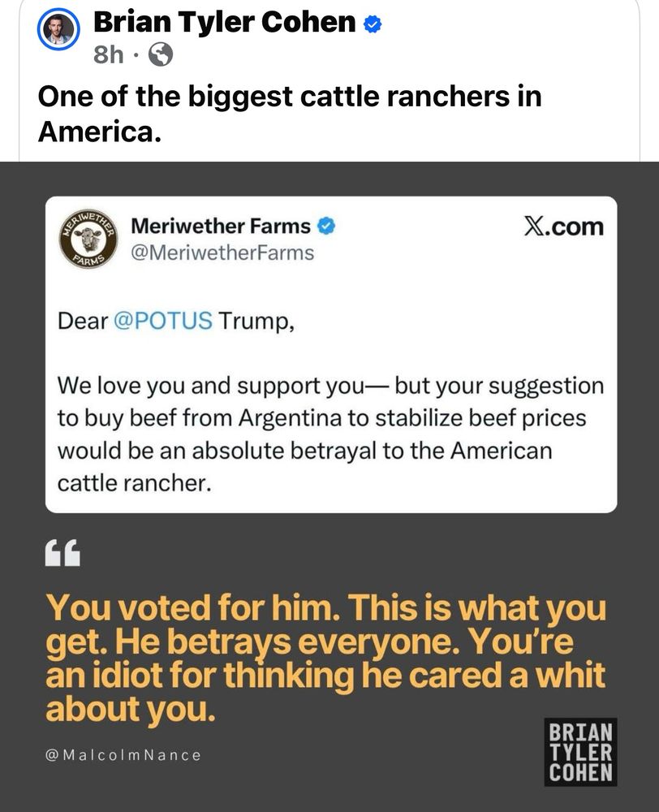The image size is (659, 812).
Task: Click the white quotation mark icon
Action: pyautogui.click(x=62, y=554)
